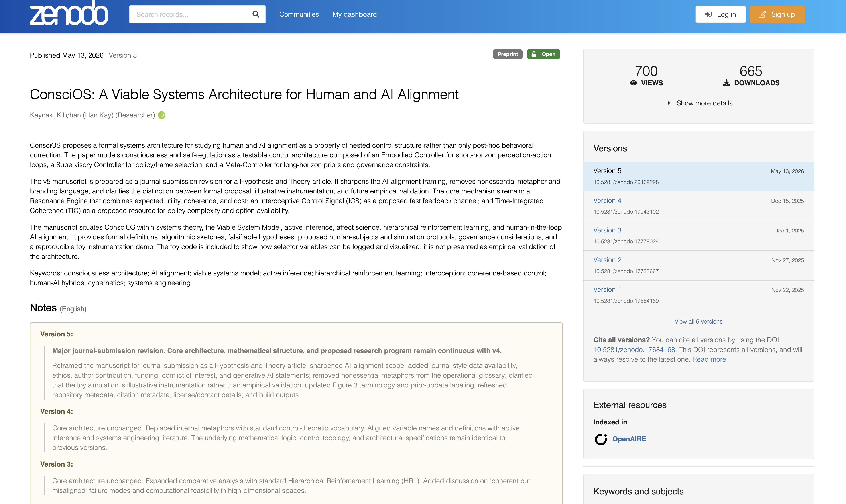Screen dimensions: 846x504
Task: Click the Published May 13, 2026 text
Action: pyautogui.click(x=67, y=55)
